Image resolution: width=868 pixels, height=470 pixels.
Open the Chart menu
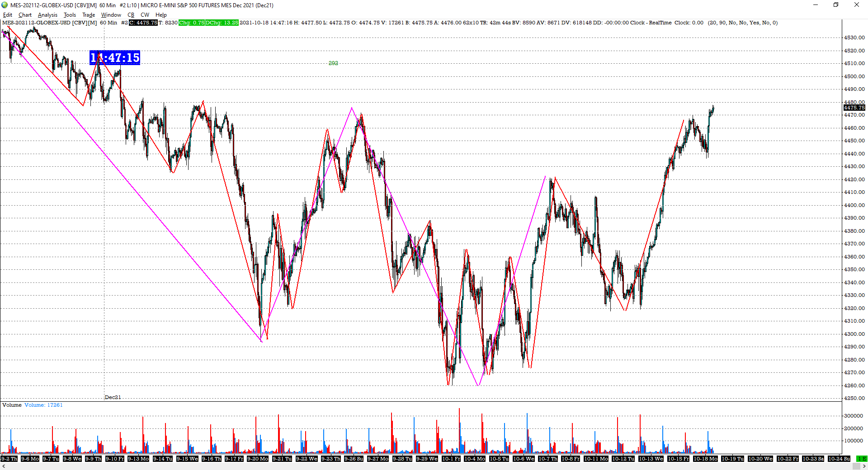(25, 15)
